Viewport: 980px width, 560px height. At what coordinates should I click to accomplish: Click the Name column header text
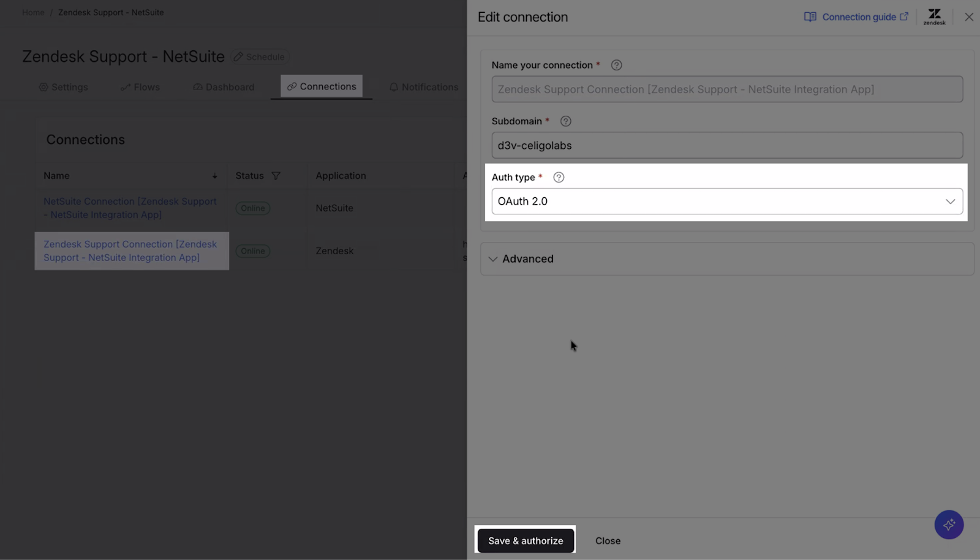tap(56, 176)
